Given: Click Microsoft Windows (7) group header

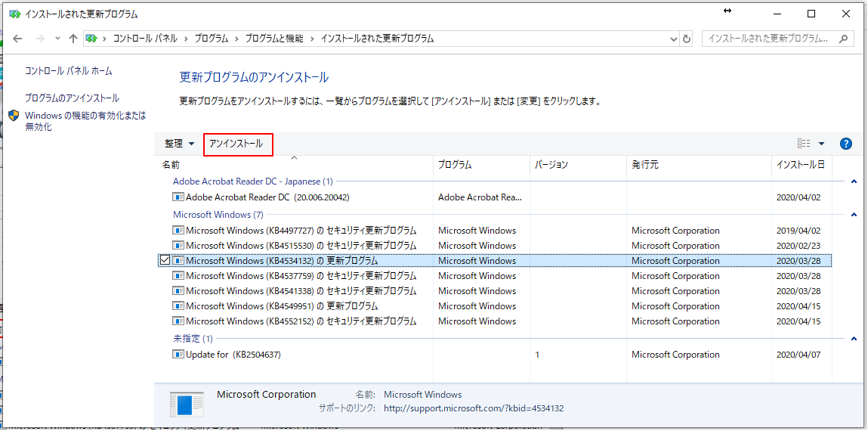Looking at the screenshot, I should click(218, 214).
